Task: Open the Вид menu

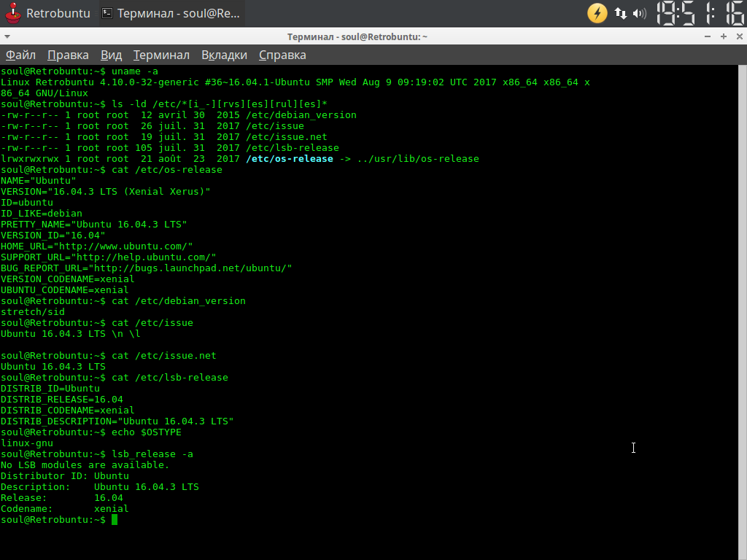Action: click(x=111, y=55)
